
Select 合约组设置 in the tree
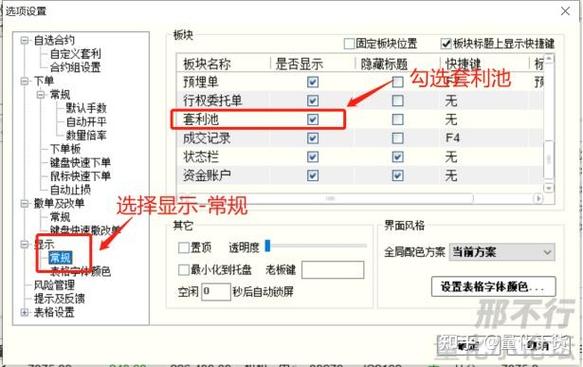coord(75,67)
